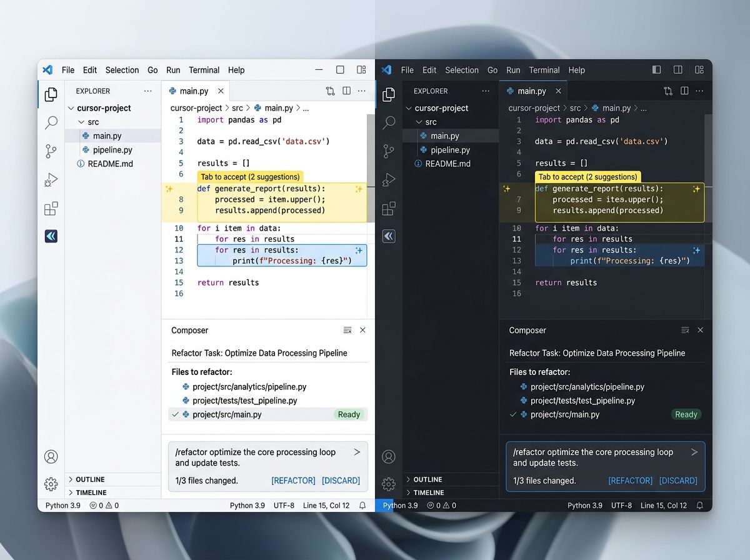
Task: Open Accounts icon in light window
Action: tap(51, 457)
